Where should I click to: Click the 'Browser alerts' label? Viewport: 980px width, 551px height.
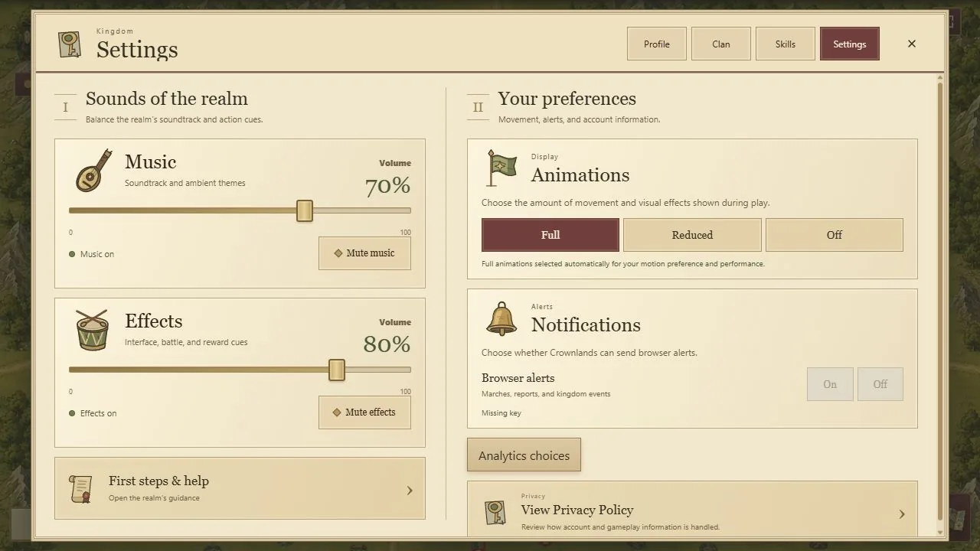tap(518, 378)
